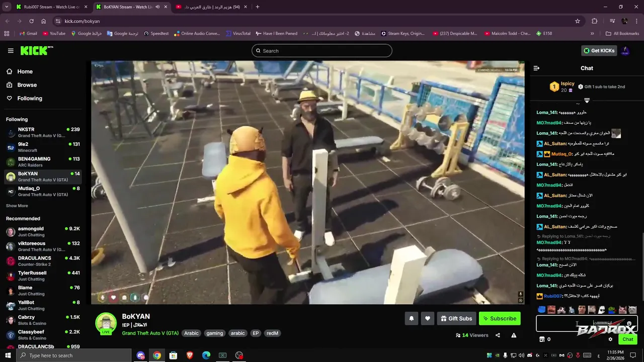
Task: Open the leaderboard expand chevron in chat
Action: pyautogui.click(x=587, y=101)
